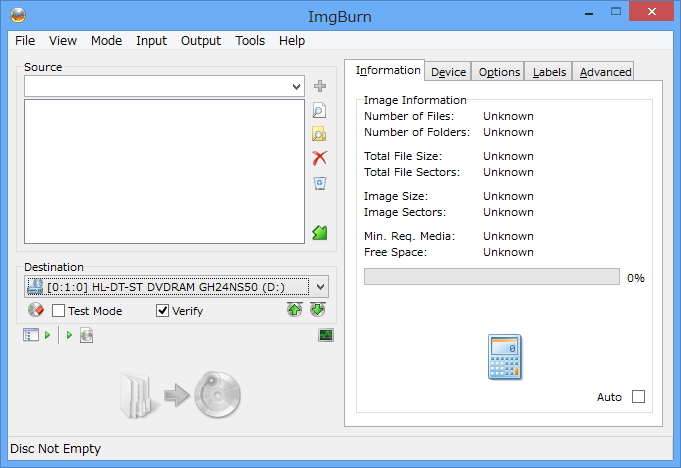This screenshot has height=468, width=681.
Task: Switch to the Information tab
Action: coord(387,70)
